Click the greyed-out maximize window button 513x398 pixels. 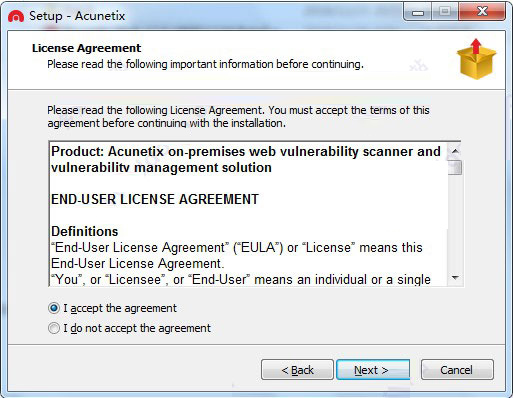[445, 13]
